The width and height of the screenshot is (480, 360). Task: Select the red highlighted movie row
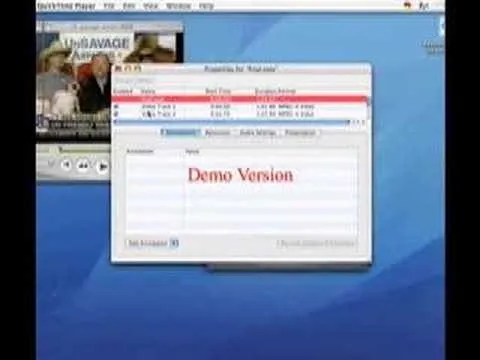[x=239, y=99]
